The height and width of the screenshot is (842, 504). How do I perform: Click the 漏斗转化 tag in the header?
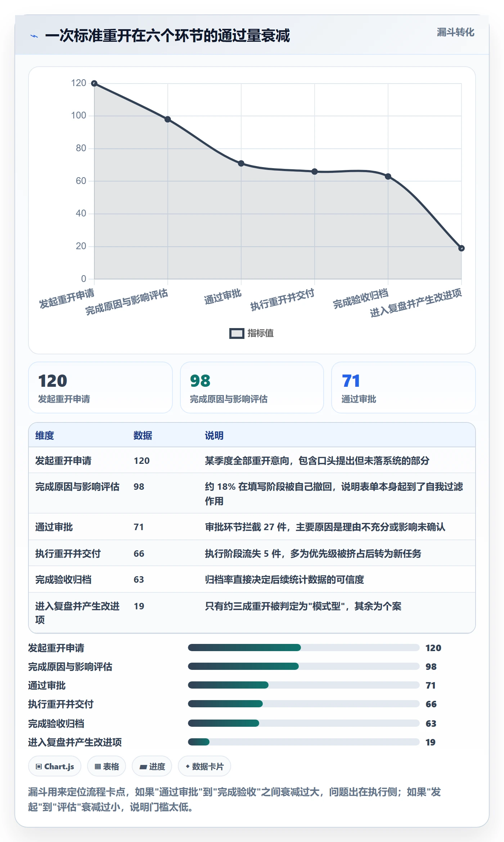pos(455,32)
